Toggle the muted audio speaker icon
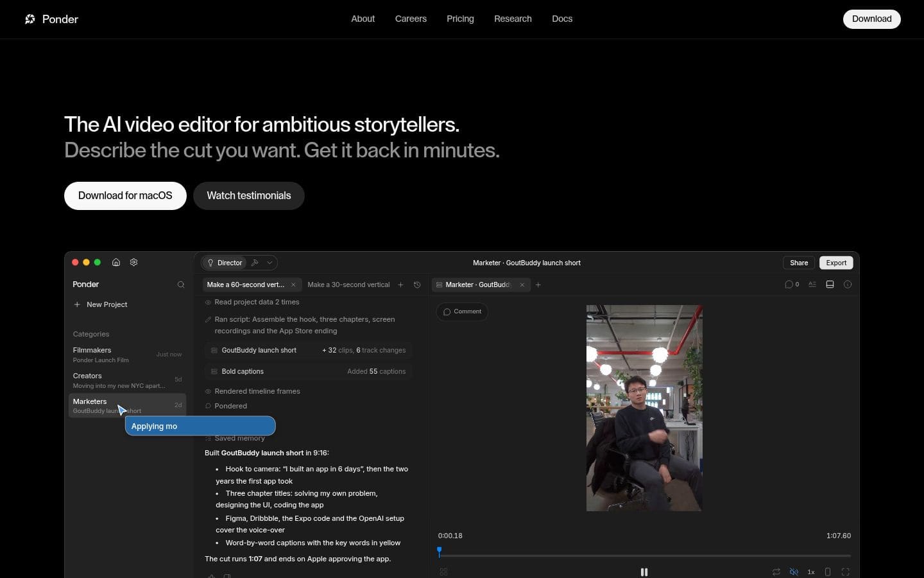 pyautogui.click(x=794, y=572)
